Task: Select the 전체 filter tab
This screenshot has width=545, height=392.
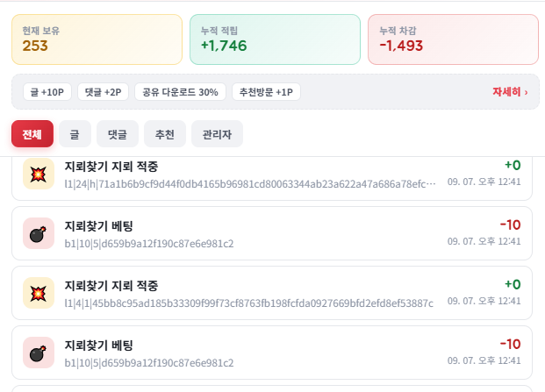Action: point(32,134)
